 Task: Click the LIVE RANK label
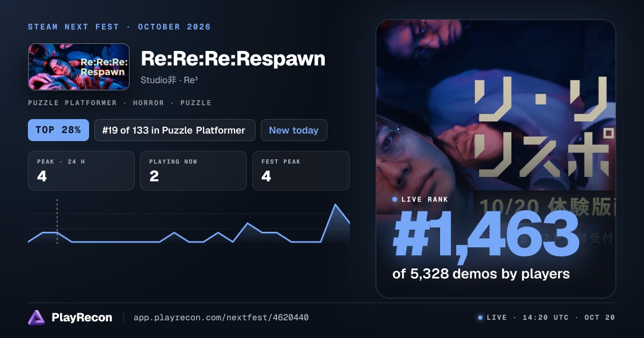click(x=425, y=199)
